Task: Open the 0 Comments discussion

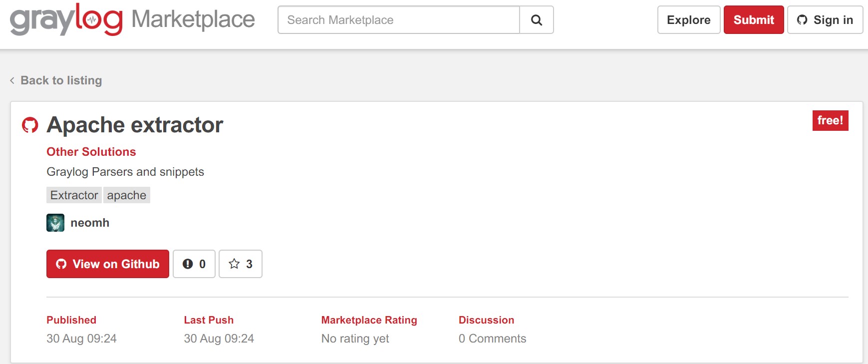Action: (x=492, y=339)
